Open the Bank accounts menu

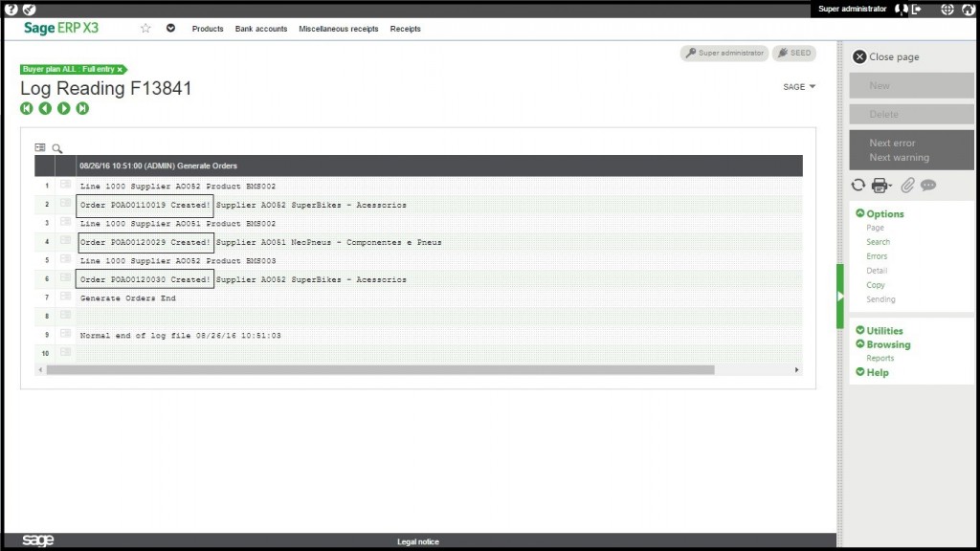[261, 29]
